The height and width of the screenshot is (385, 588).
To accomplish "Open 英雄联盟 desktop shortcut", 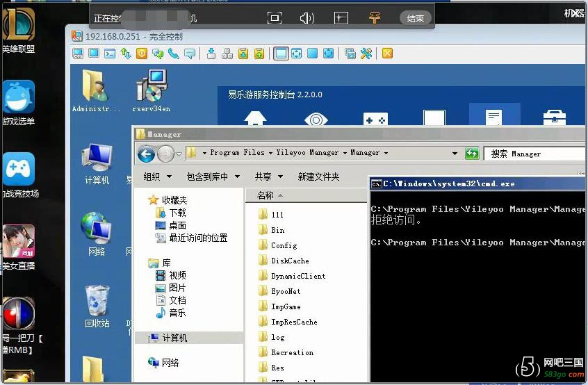I will [x=18, y=31].
